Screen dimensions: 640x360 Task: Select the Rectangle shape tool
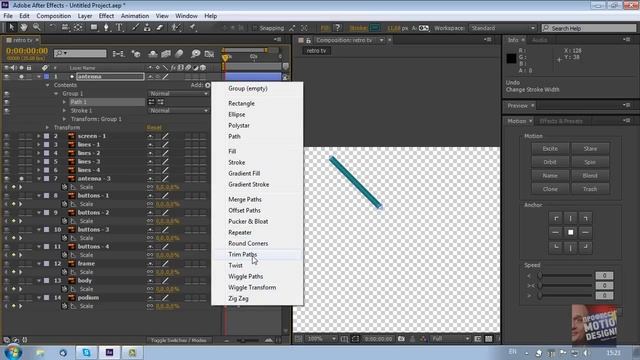(x=94, y=27)
